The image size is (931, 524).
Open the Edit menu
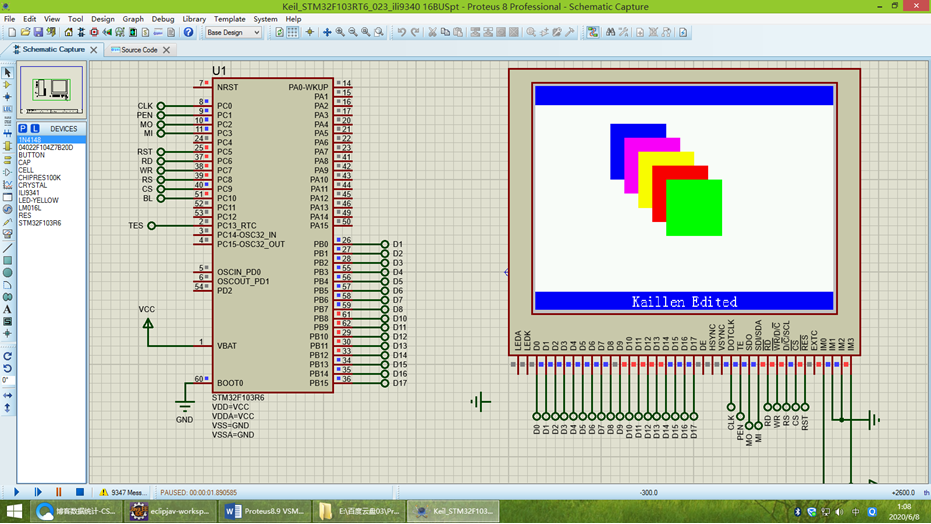[x=29, y=19]
